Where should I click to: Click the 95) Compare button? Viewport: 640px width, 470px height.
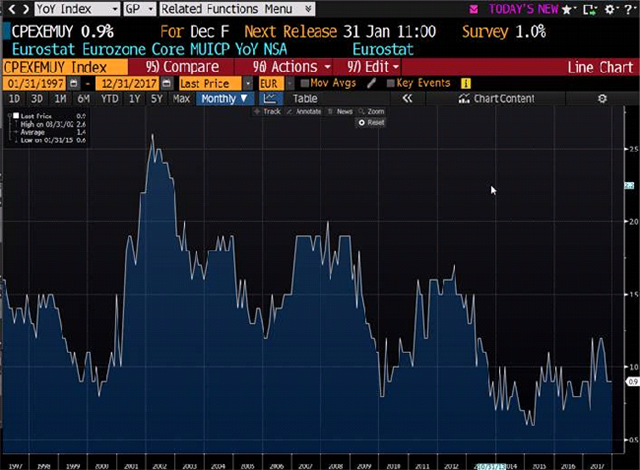pos(180,65)
